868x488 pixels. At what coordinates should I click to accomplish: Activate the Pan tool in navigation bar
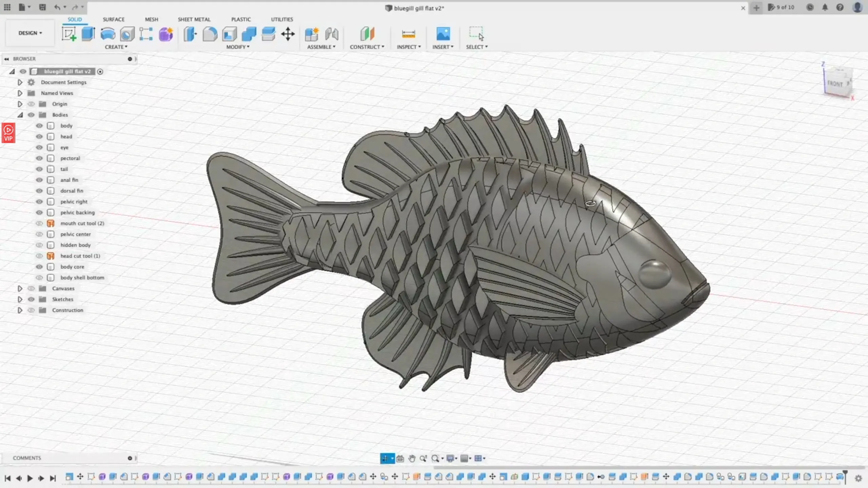412,458
